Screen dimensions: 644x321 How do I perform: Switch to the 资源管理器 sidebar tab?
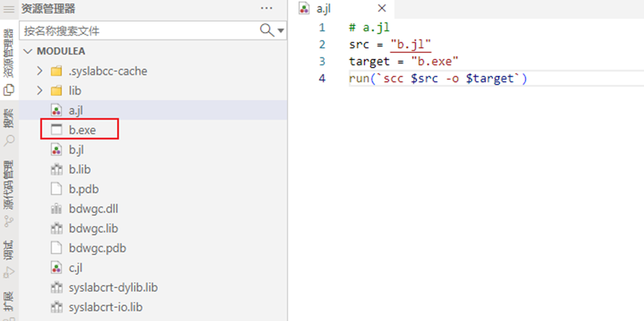coord(9,62)
